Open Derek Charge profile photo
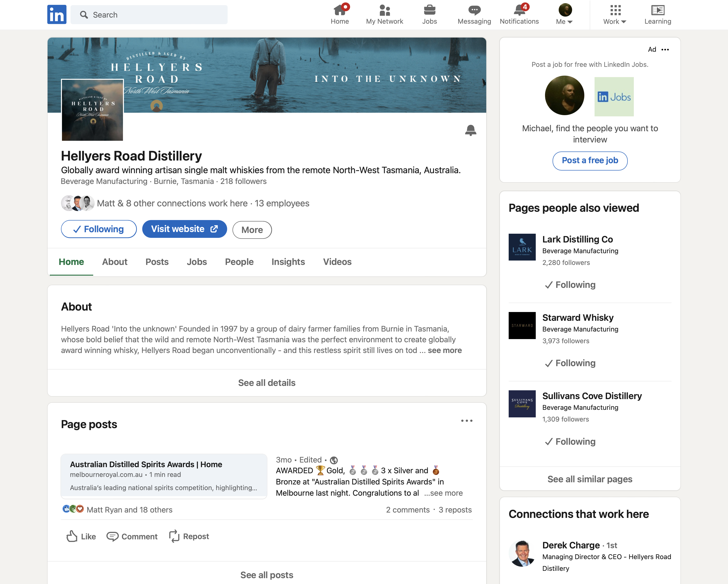Image resolution: width=728 pixels, height=584 pixels. pos(522,554)
